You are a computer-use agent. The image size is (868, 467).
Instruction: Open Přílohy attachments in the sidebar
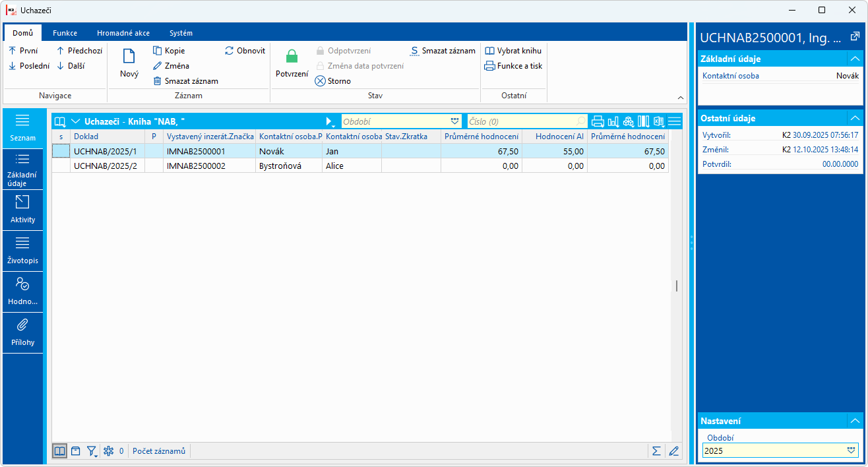[22, 332]
